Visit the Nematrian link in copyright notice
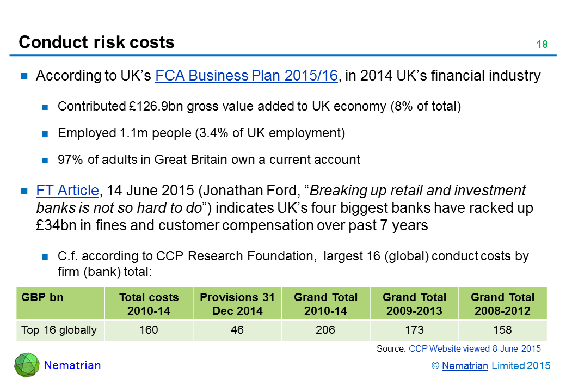Viewport: 566px width, 392px height. click(465, 366)
